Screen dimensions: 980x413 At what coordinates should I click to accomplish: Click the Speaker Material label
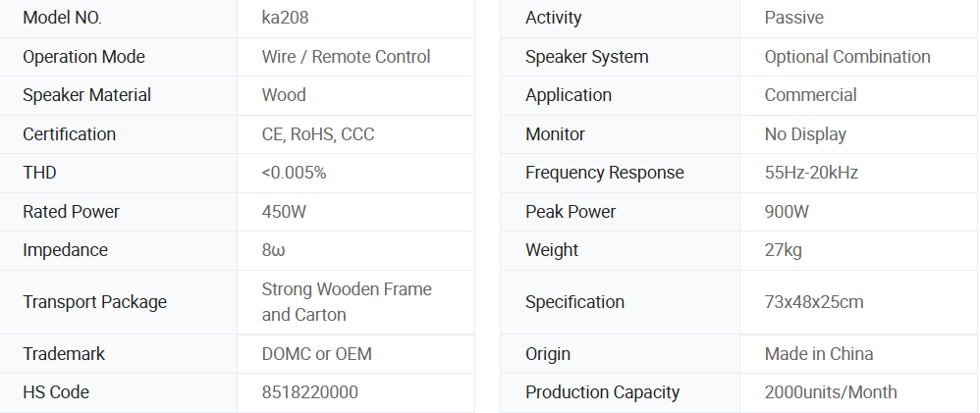pyautogui.click(x=86, y=95)
